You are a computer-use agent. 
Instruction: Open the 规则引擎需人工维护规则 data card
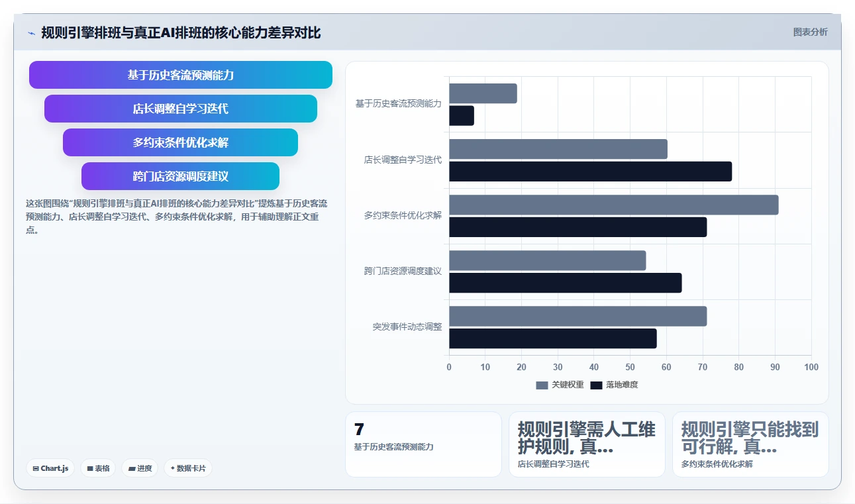(x=587, y=444)
